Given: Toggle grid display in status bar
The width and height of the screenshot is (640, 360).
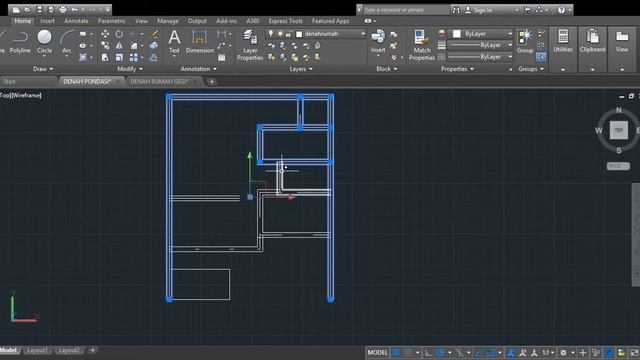Looking at the screenshot, I should tap(396, 352).
